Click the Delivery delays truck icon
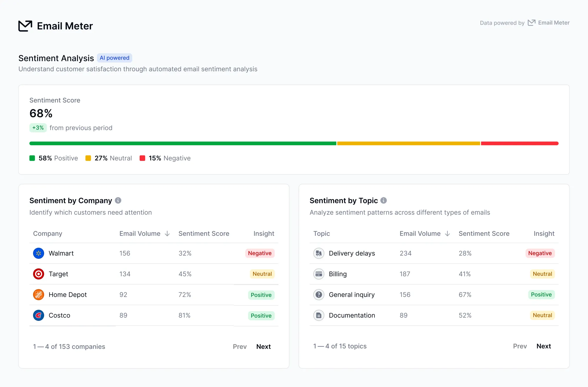The width and height of the screenshot is (588, 387). pos(319,253)
